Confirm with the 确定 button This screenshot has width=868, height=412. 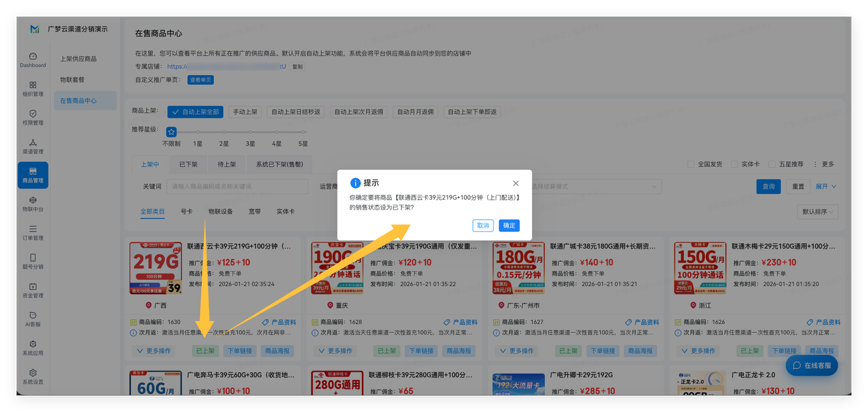tap(509, 226)
